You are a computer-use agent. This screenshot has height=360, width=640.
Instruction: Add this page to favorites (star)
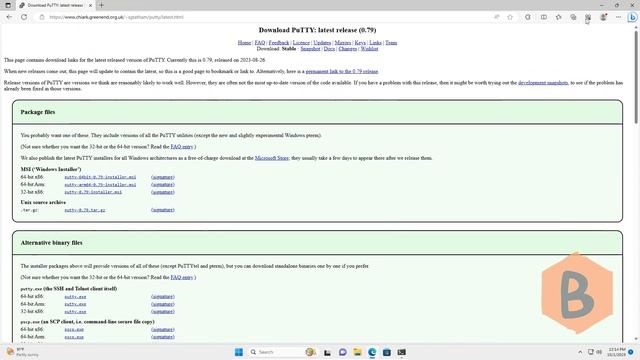click(x=510, y=17)
